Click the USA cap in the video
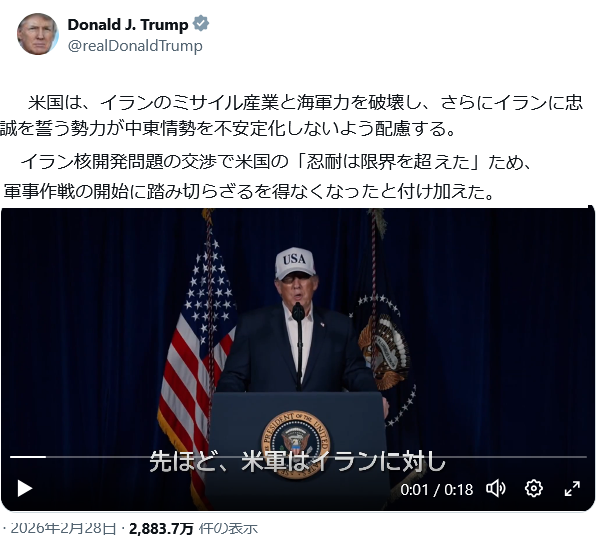Image resolution: width=603 pixels, height=541 pixels. point(295,263)
